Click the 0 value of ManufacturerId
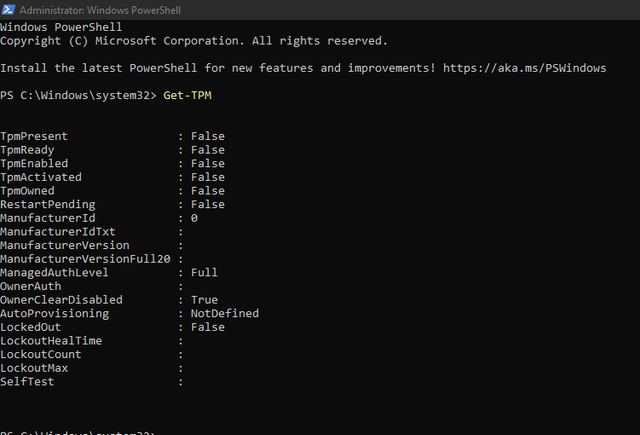 click(194, 218)
